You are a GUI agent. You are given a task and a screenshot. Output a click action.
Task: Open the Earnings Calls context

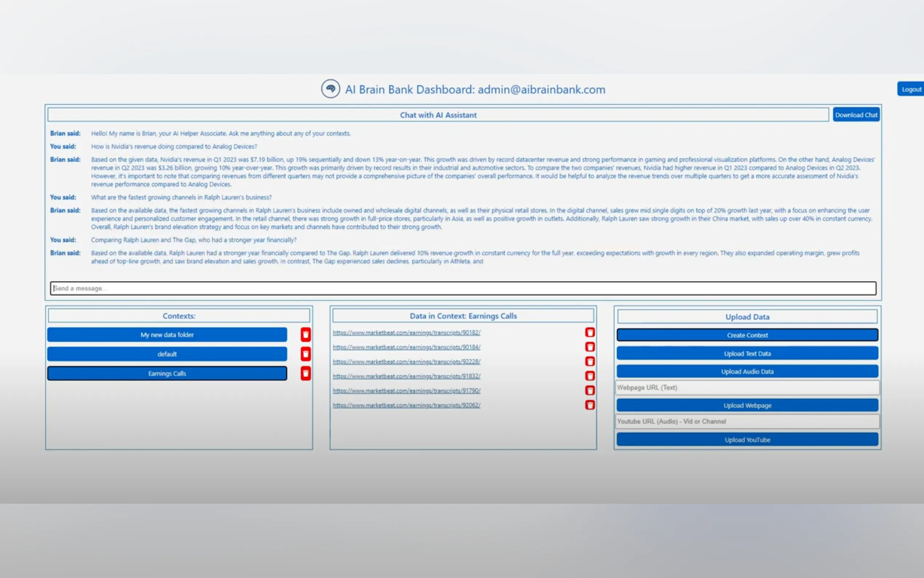tap(167, 373)
